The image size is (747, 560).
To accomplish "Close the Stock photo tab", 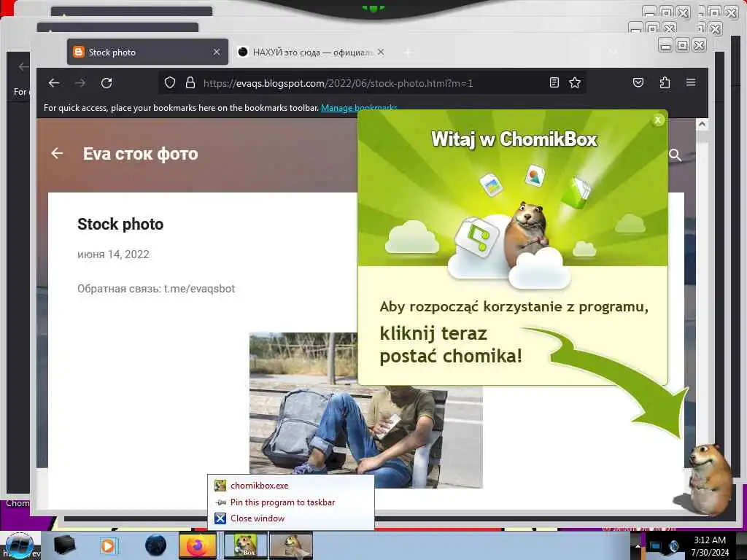I will coord(216,52).
